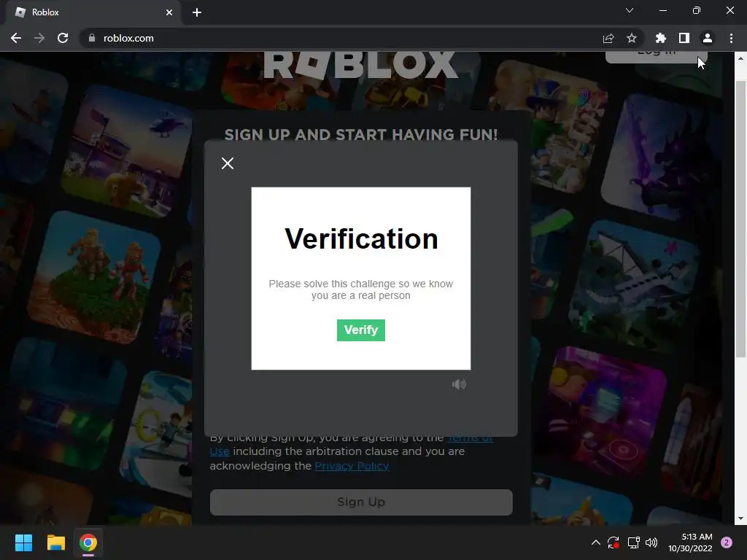Switch to audio challenge speaker icon
This screenshot has height=560, width=747.
[x=459, y=384]
